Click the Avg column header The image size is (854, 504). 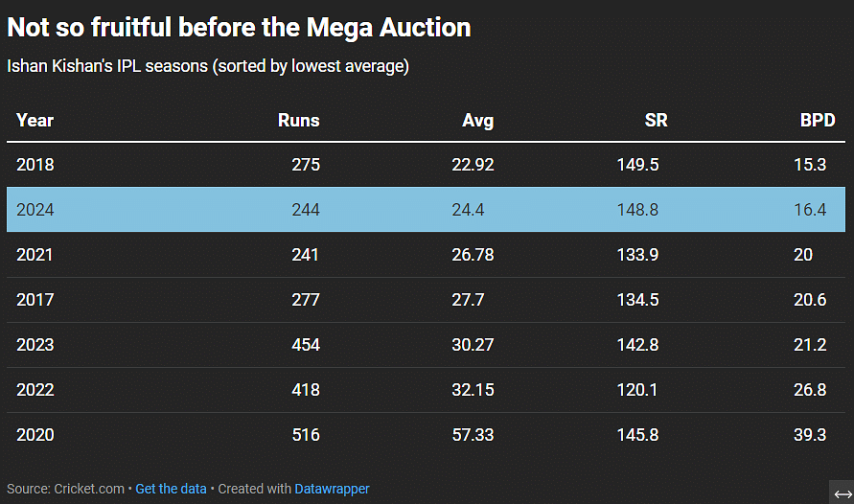coord(477,121)
